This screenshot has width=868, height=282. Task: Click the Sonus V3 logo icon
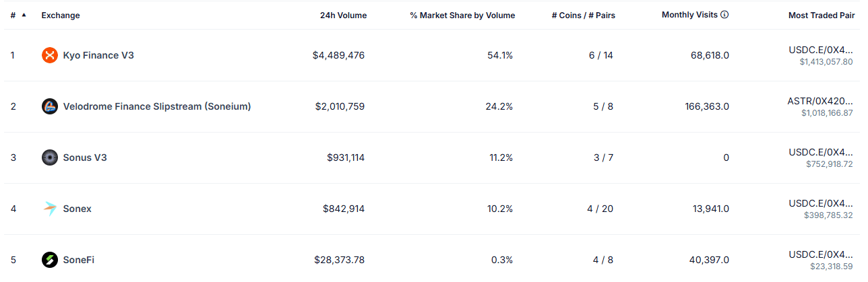coord(49,157)
